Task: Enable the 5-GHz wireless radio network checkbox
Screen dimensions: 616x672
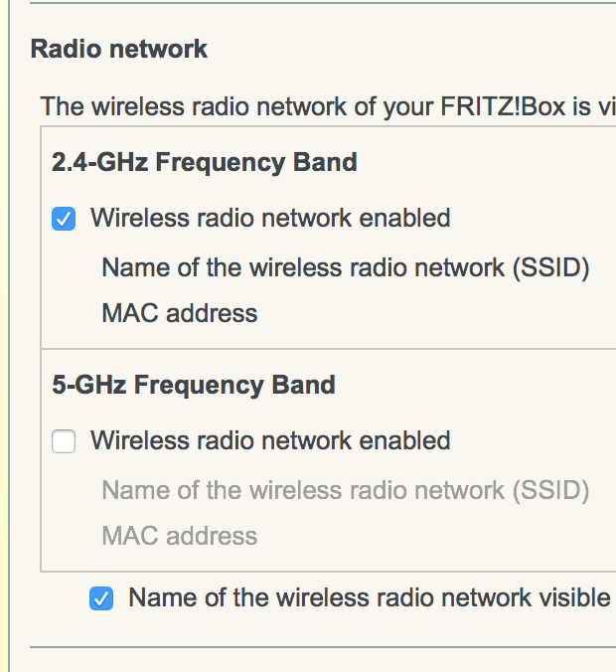Action: [x=64, y=441]
